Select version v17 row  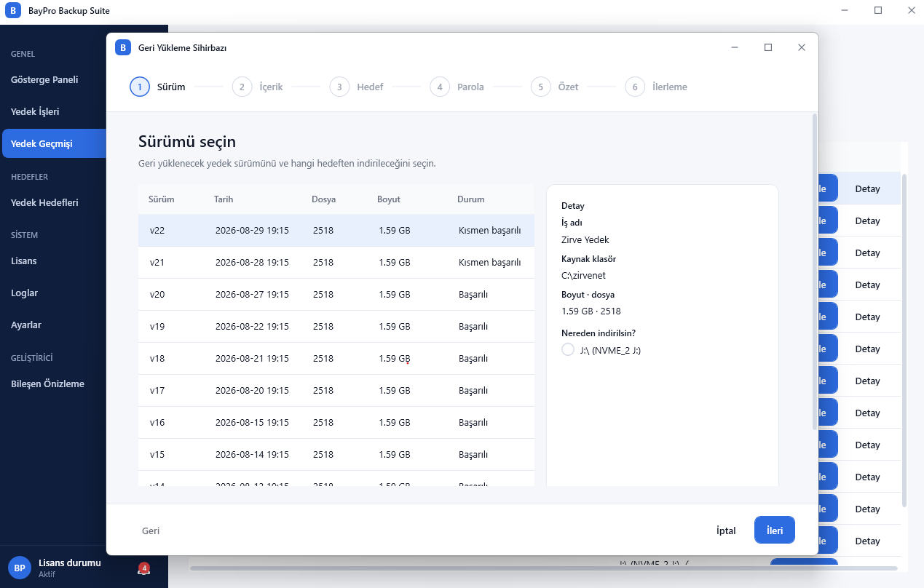tap(336, 391)
